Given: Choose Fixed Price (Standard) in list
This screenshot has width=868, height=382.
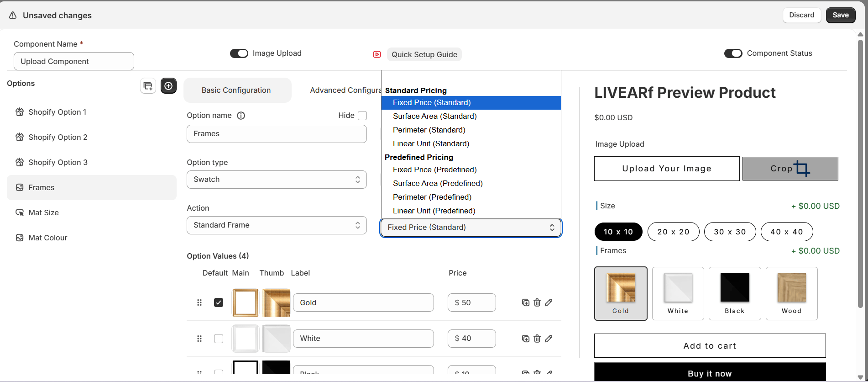Looking at the screenshot, I should click(x=471, y=103).
